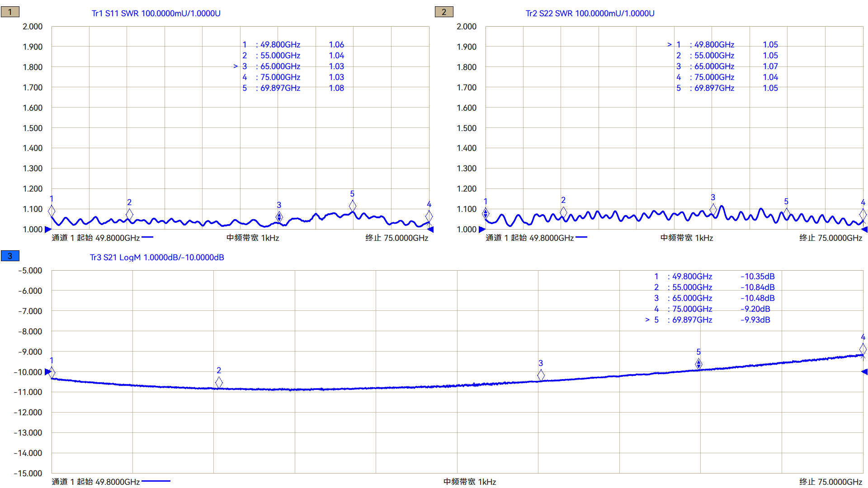Click S22 IF bandwidth 1kHz label

(686, 238)
